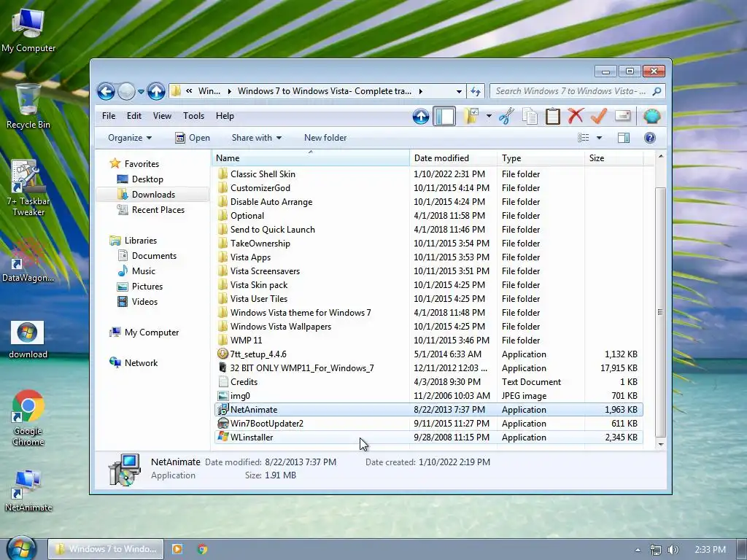
Task: Open the View menu
Action: [162, 116]
